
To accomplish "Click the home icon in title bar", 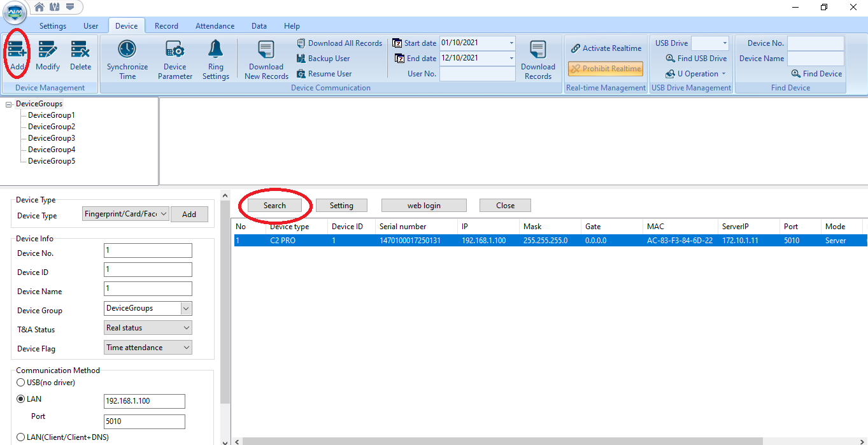I will [39, 7].
